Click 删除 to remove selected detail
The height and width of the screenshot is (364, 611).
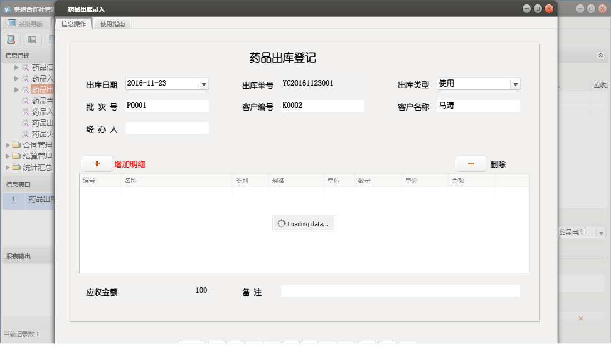(470, 163)
